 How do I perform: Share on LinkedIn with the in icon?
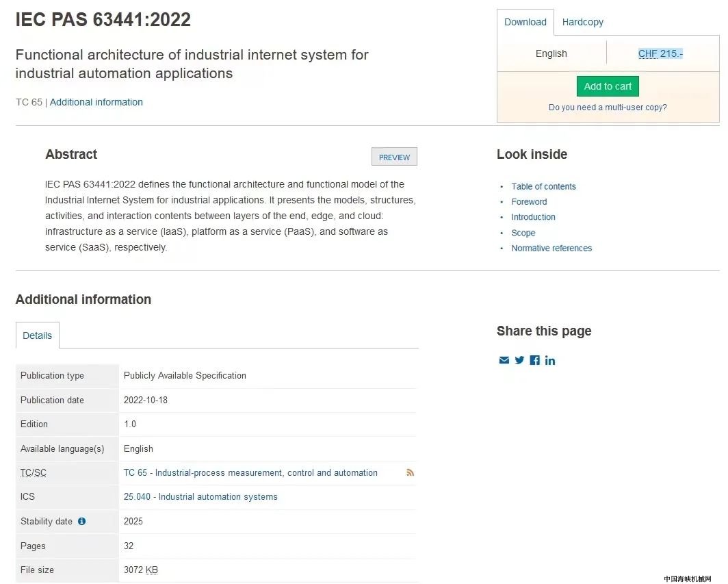pos(549,361)
